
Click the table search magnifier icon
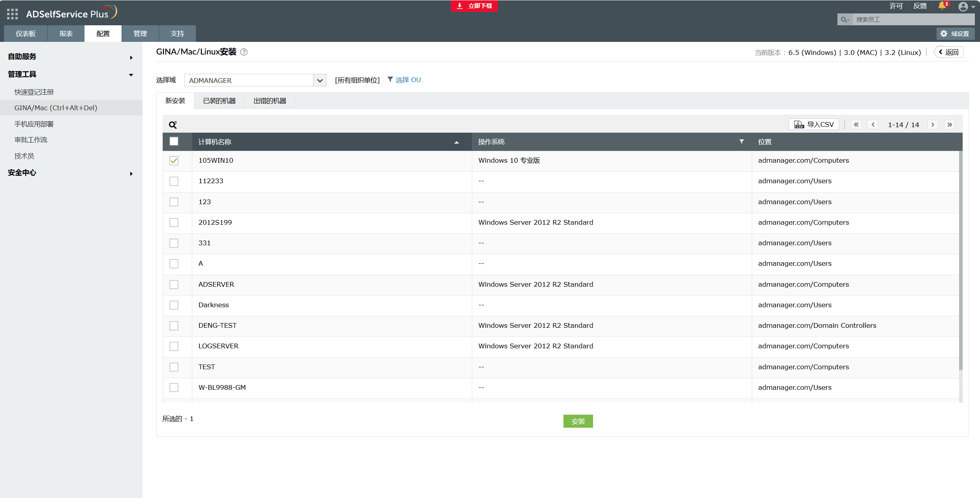point(173,125)
